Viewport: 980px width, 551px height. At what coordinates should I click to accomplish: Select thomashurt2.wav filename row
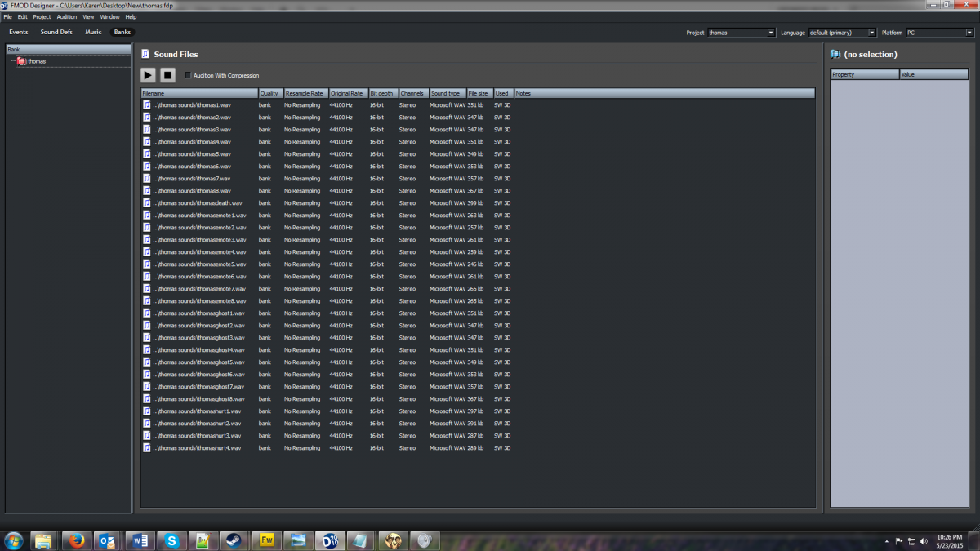[197, 424]
